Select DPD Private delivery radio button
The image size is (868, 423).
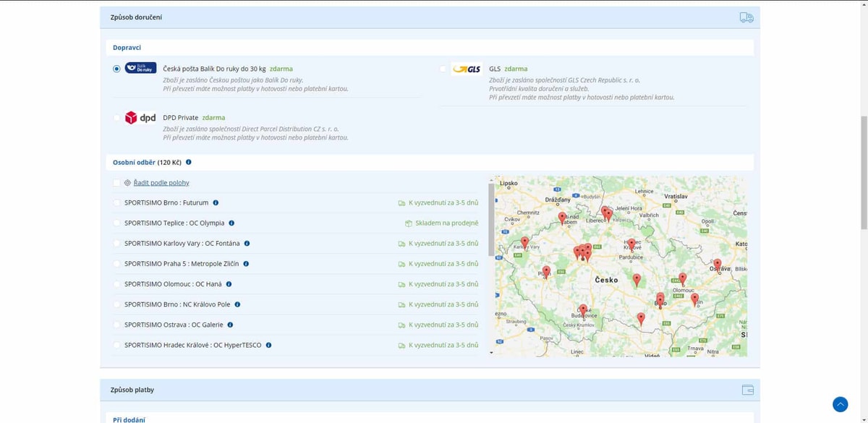tap(116, 118)
